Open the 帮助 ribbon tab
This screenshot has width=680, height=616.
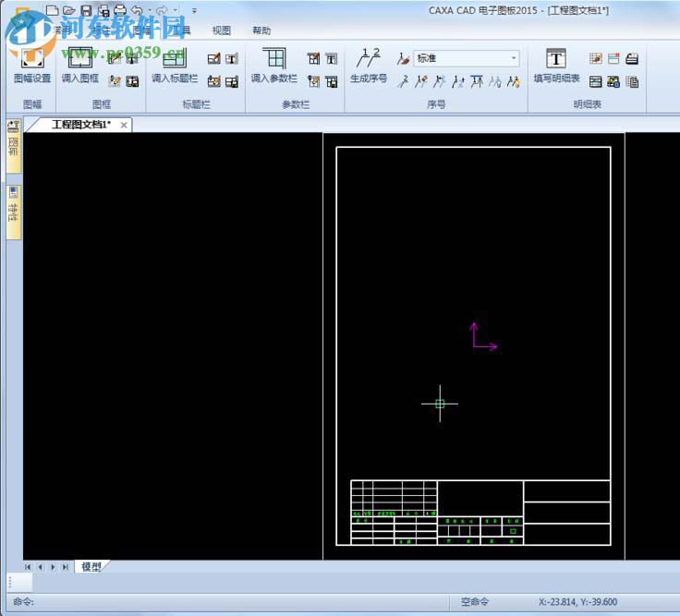[x=261, y=30]
